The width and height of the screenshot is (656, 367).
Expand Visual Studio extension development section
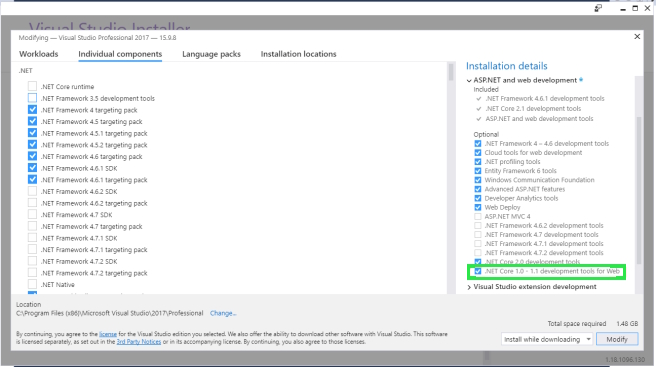click(469, 287)
